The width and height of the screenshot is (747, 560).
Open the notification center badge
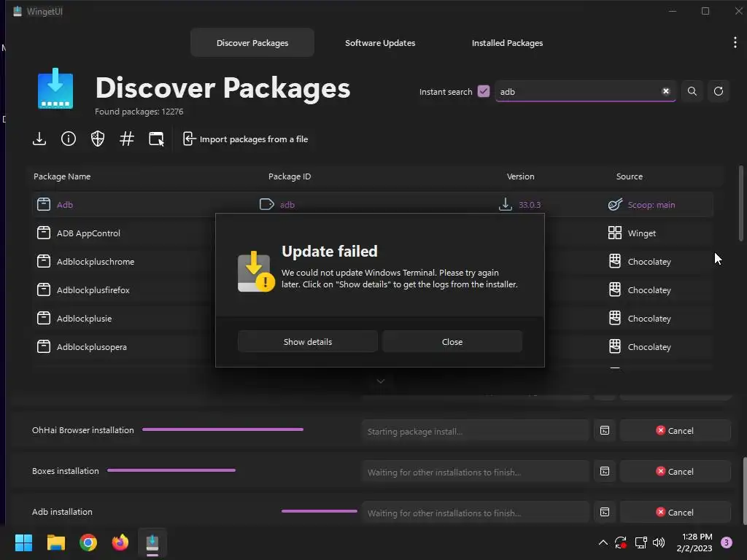click(x=727, y=542)
